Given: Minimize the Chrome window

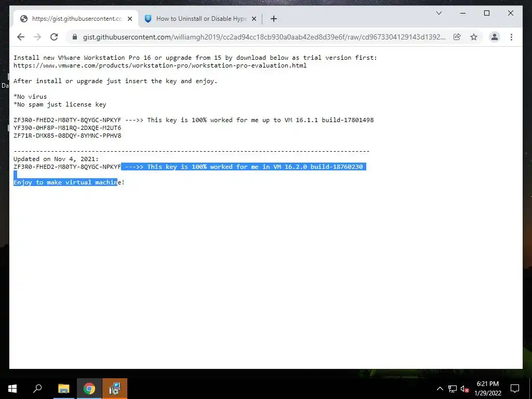Looking at the screenshot, I should coord(463,13).
